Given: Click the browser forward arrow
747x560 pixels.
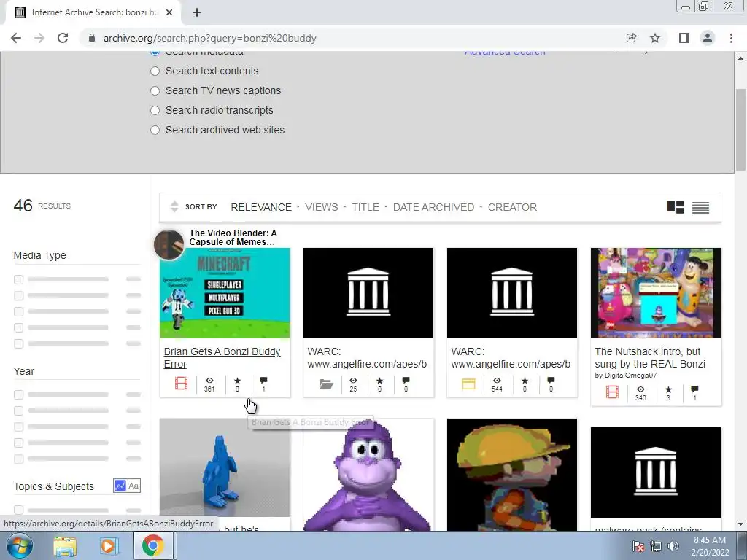Looking at the screenshot, I should [39, 38].
